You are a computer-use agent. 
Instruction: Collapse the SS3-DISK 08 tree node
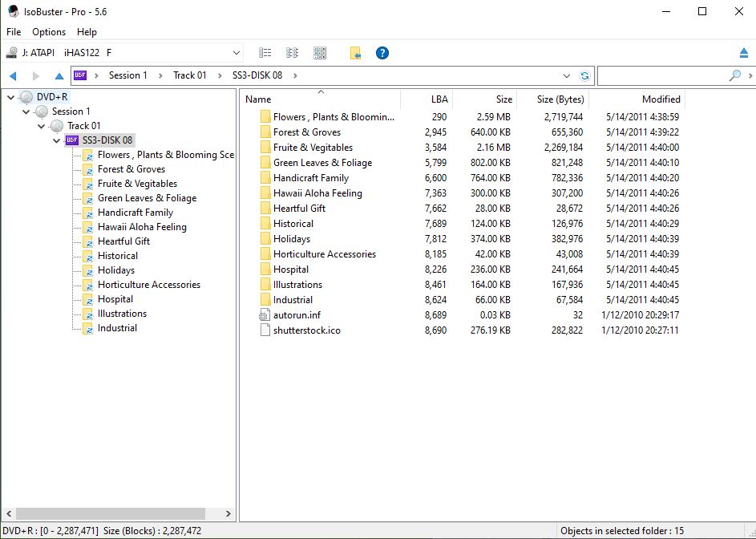click(x=56, y=140)
